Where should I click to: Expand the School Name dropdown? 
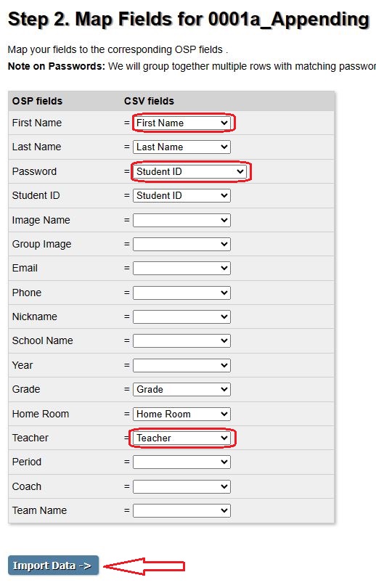181,341
